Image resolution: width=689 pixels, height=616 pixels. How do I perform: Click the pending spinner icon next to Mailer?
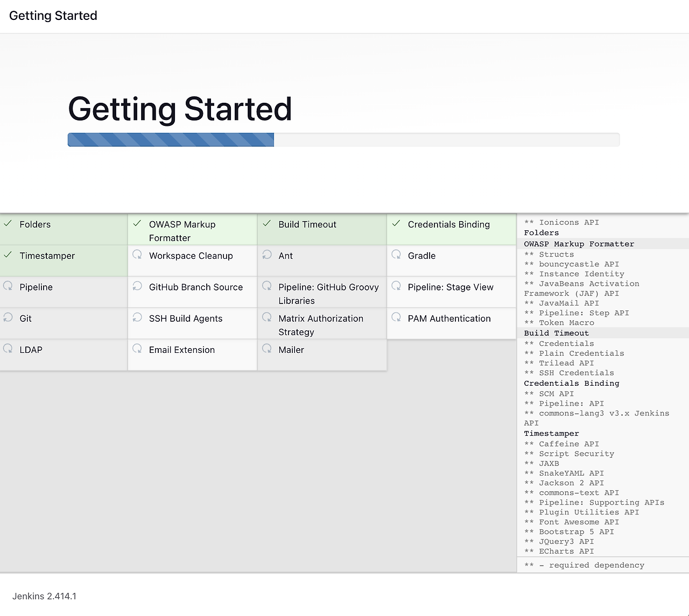(267, 348)
